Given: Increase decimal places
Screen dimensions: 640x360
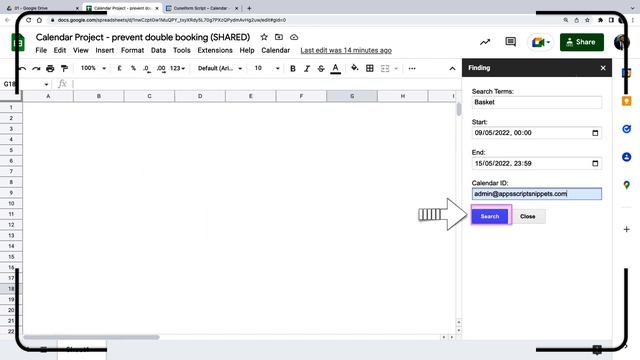Looking at the screenshot, I should 161,69.
